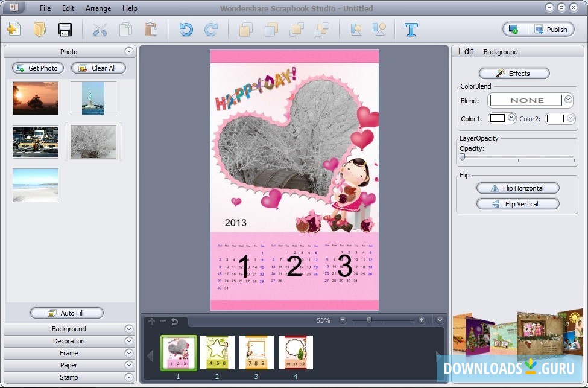Open the Arrange menu

(x=98, y=8)
